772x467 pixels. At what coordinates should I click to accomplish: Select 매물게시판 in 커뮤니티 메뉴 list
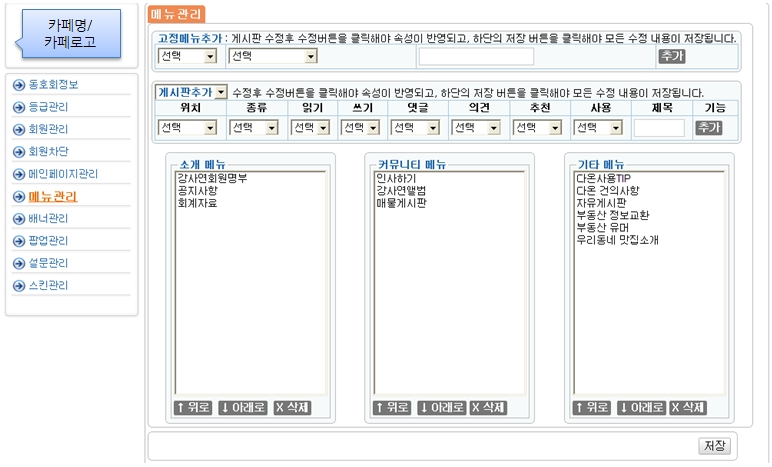[x=401, y=202]
